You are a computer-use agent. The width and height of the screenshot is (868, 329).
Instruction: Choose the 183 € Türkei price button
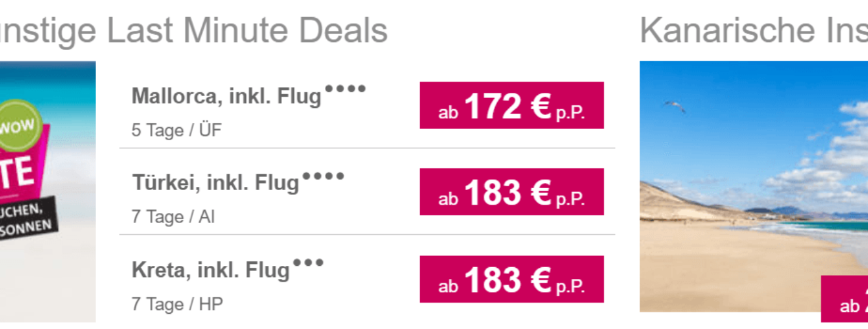click(512, 191)
